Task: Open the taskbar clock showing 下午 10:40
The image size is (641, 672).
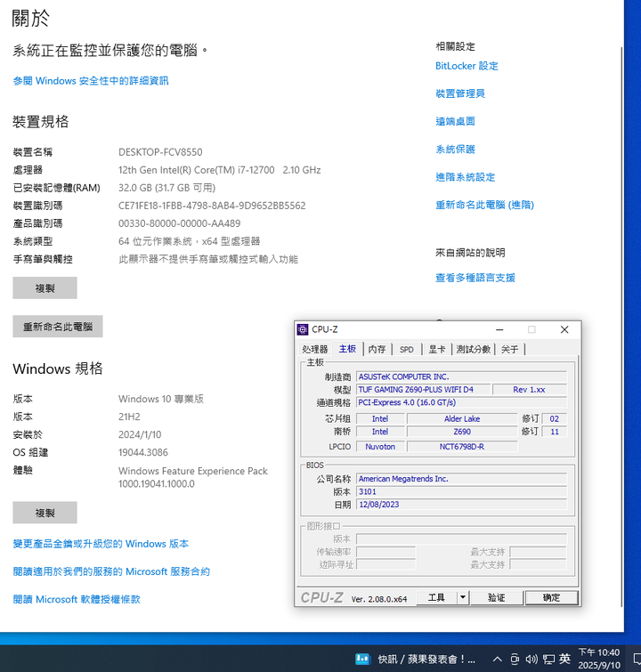Action: (599, 659)
